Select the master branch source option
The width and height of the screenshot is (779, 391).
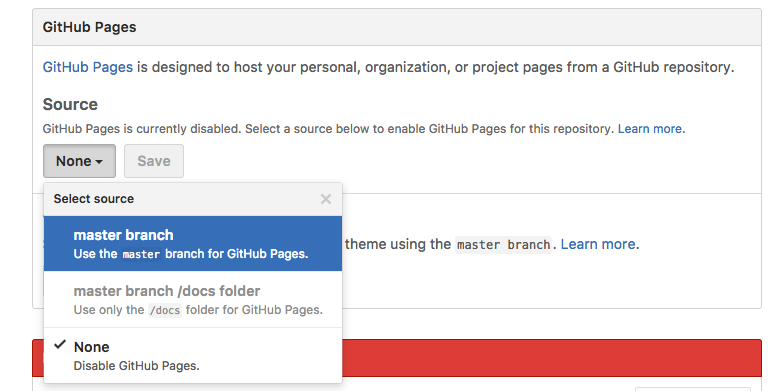coord(193,243)
